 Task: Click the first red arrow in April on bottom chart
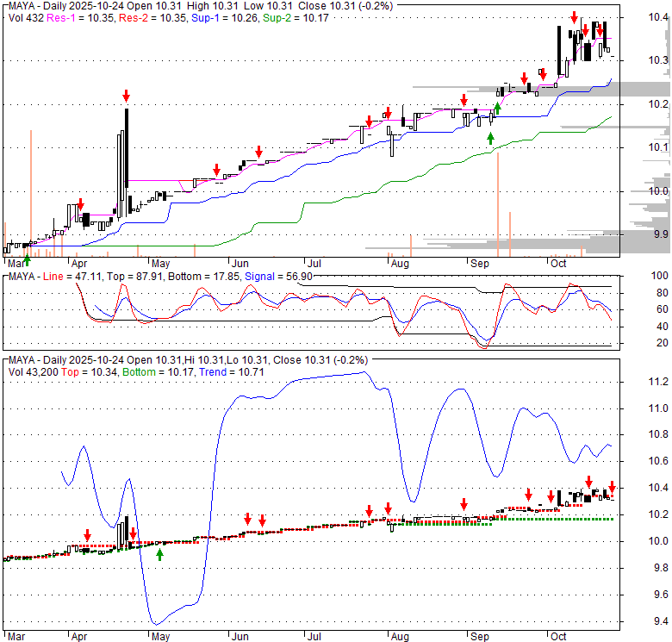[87, 535]
